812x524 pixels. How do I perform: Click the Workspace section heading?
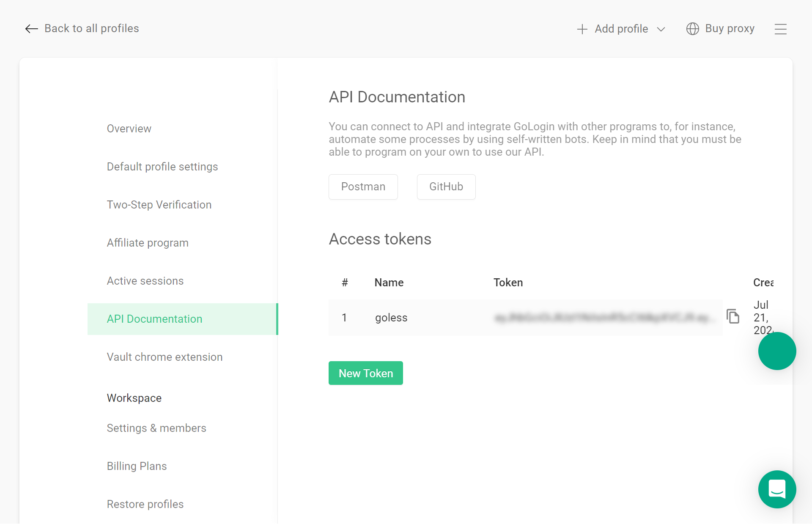tap(134, 398)
